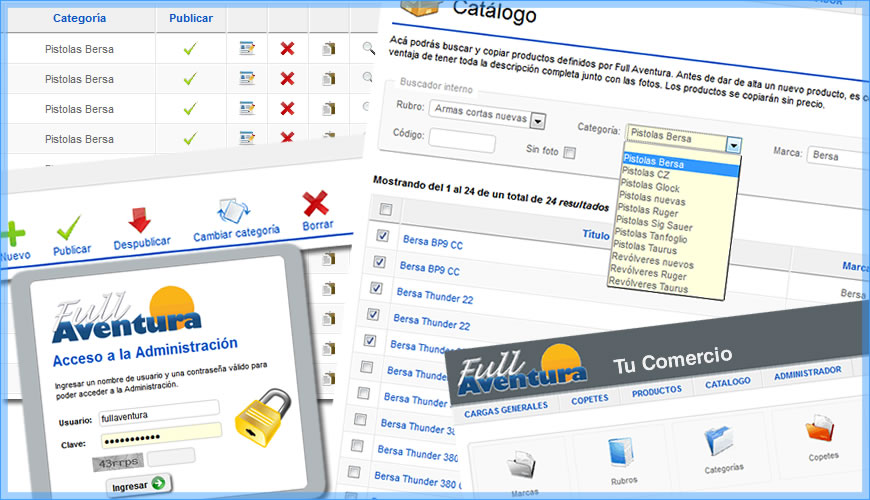Viewport: 870px width, 500px height.
Task: Switch to the COPETES tab
Action: [x=589, y=400]
